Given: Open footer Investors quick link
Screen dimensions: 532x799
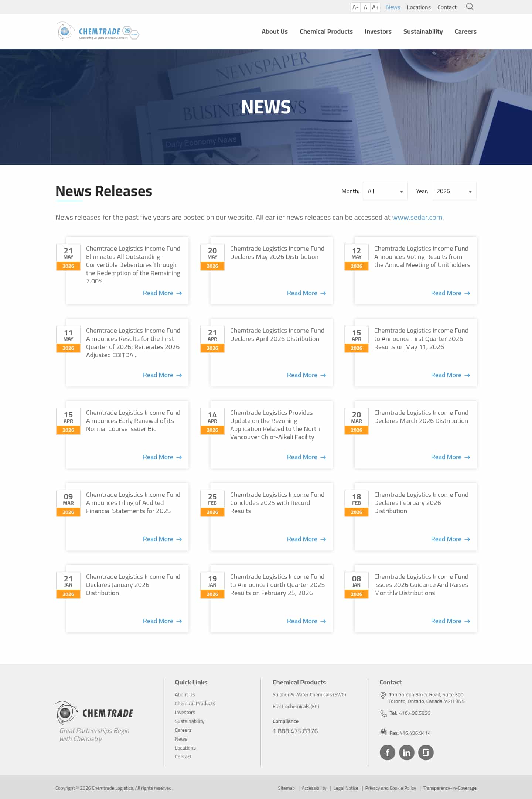Looking at the screenshot, I should 185,712.
